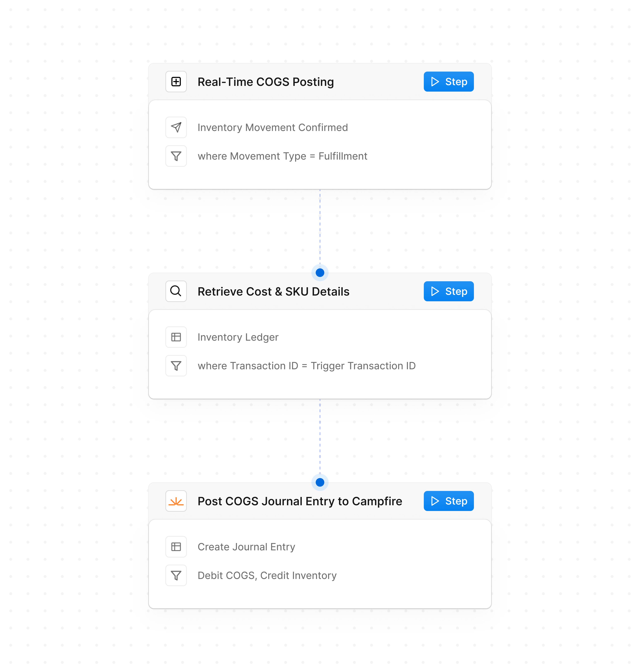Click the Inventory Movement Confirmed row
The width and height of the screenshot is (640, 672).
[273, 127]
